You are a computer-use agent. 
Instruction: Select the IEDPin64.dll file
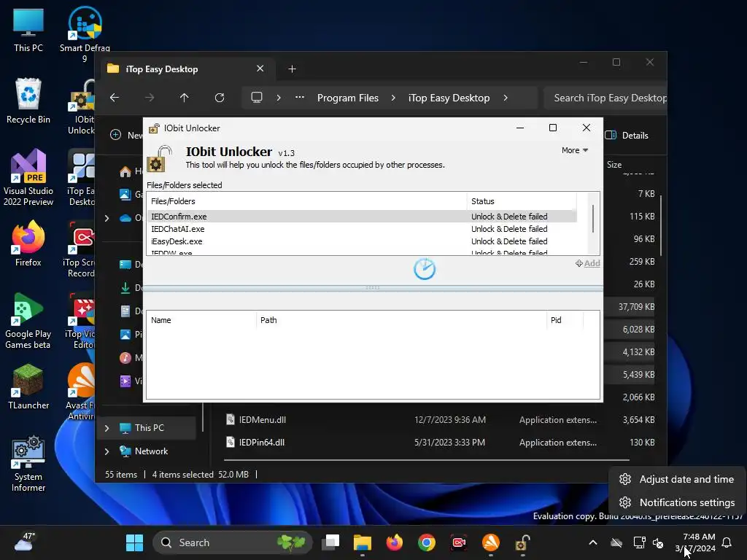tap(262, 443)
